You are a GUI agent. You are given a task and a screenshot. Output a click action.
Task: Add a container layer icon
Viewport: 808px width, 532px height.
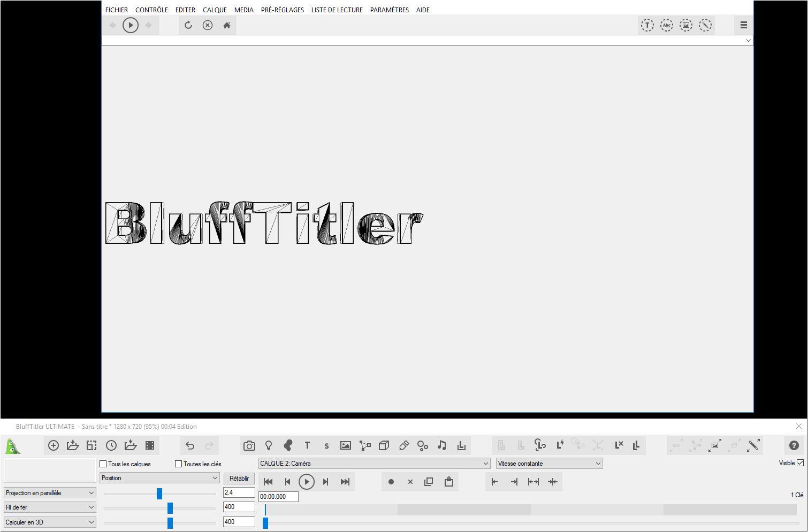461,445
